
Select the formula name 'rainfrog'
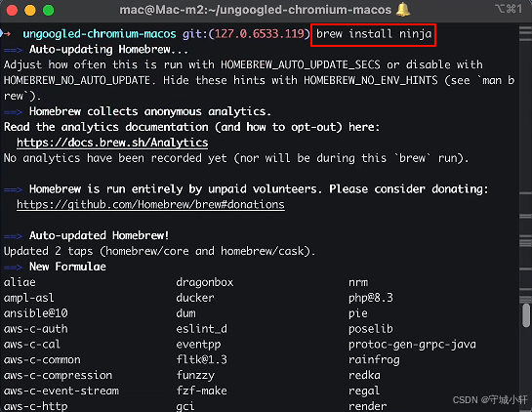point(374,359)
